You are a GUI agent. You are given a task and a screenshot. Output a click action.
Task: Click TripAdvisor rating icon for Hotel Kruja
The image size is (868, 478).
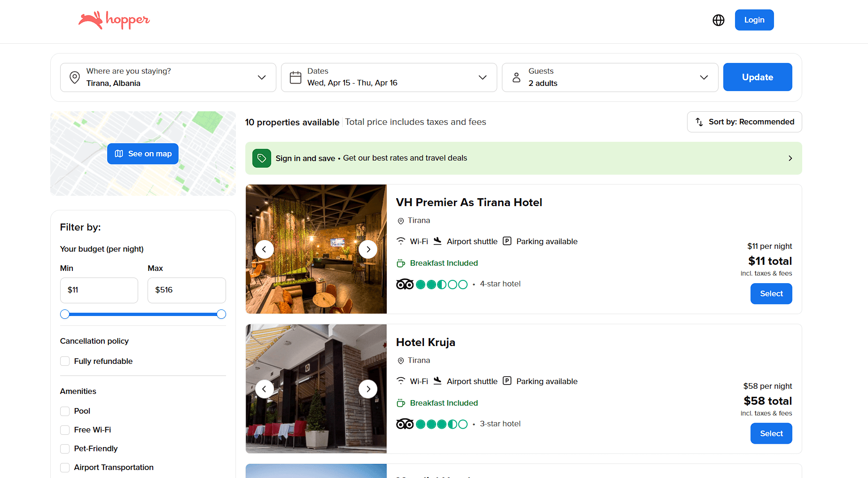(405, 424)
